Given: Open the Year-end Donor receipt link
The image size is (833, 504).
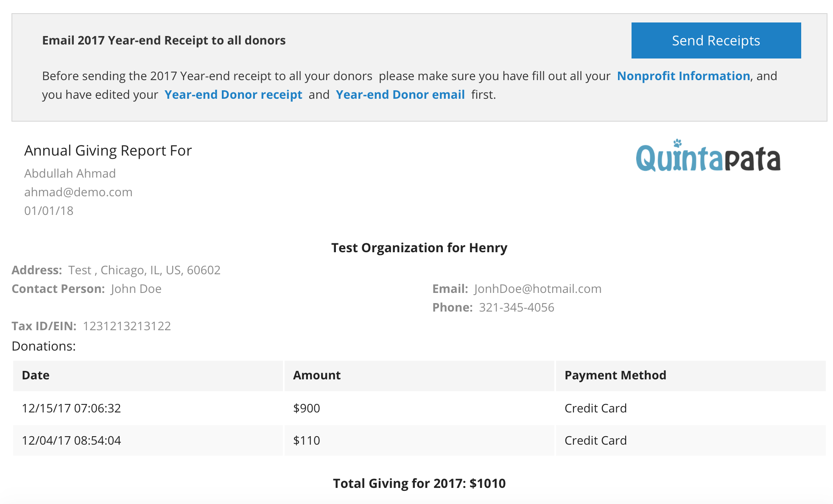Looking at the screenshot, I should click(x=233, y=95).
